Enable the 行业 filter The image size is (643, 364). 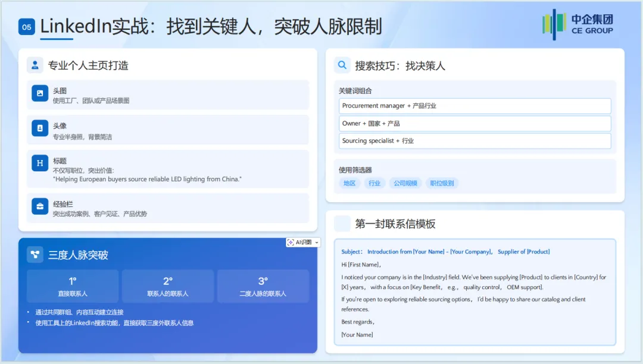376,183
